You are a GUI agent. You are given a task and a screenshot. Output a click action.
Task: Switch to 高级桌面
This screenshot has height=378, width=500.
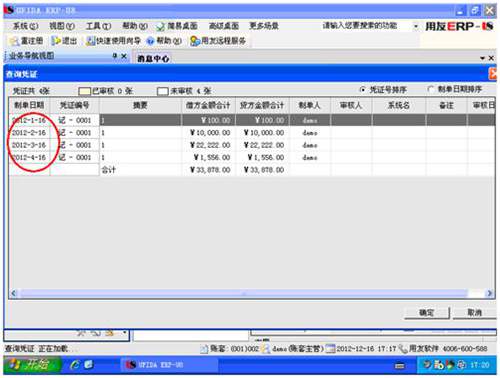click(224, 26)
